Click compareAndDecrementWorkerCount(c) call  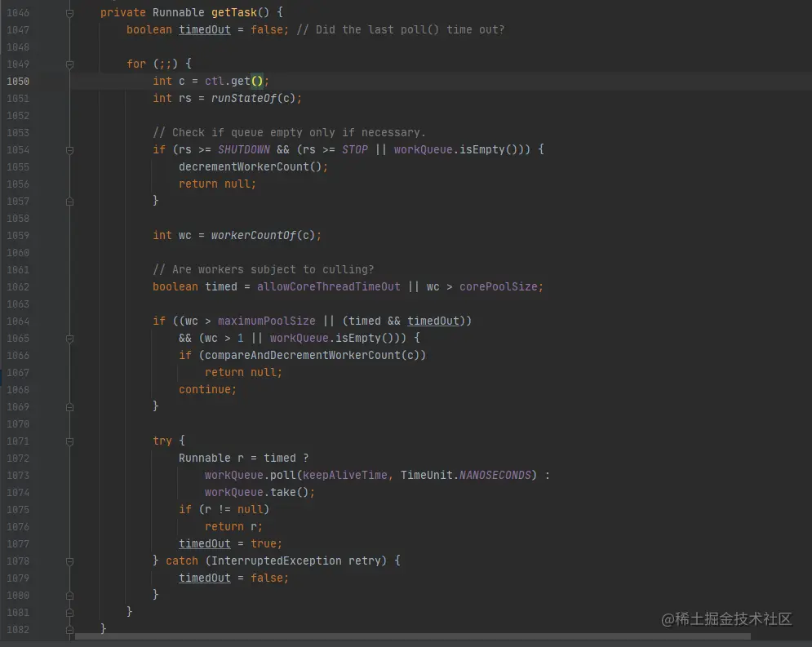point(312,355)
